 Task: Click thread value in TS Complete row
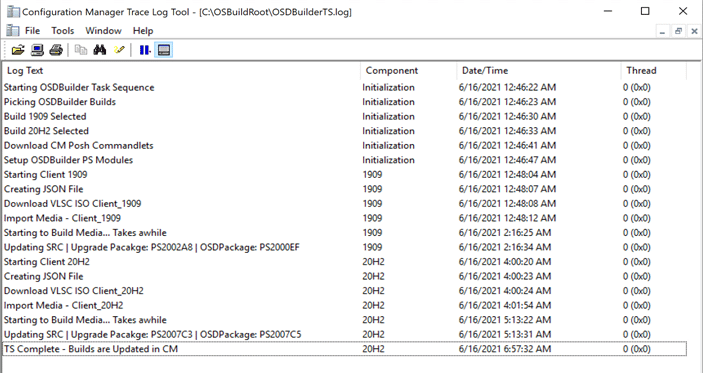pos(637,349)
